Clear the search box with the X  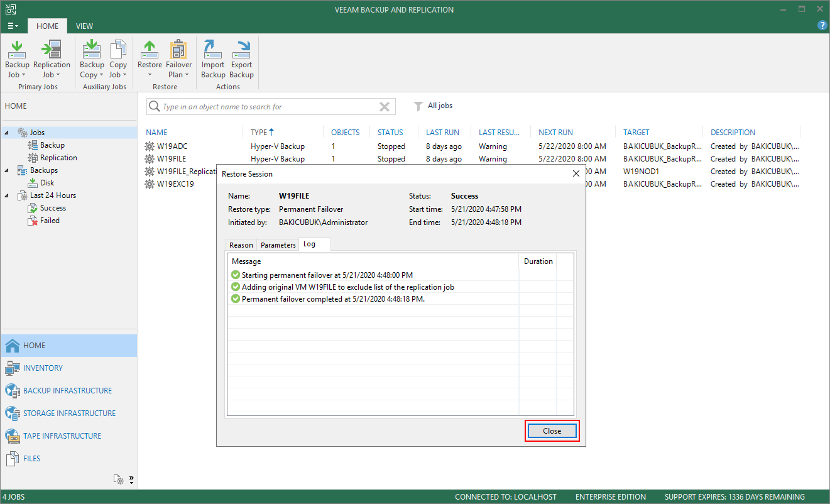coord(385,107)
